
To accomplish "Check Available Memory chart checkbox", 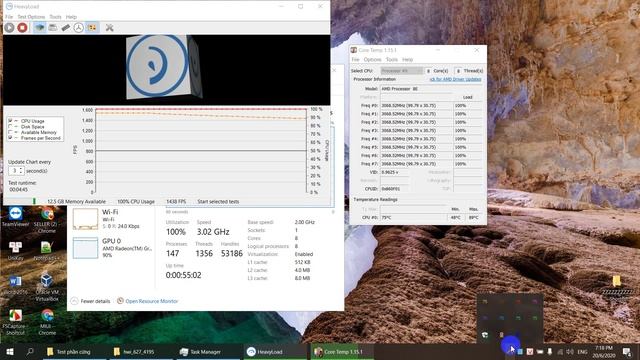I will (10, 133).
